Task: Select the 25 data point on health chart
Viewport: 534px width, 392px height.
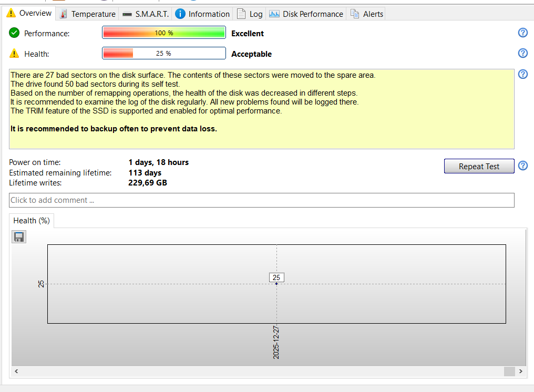Action: (x=276, y=284)
